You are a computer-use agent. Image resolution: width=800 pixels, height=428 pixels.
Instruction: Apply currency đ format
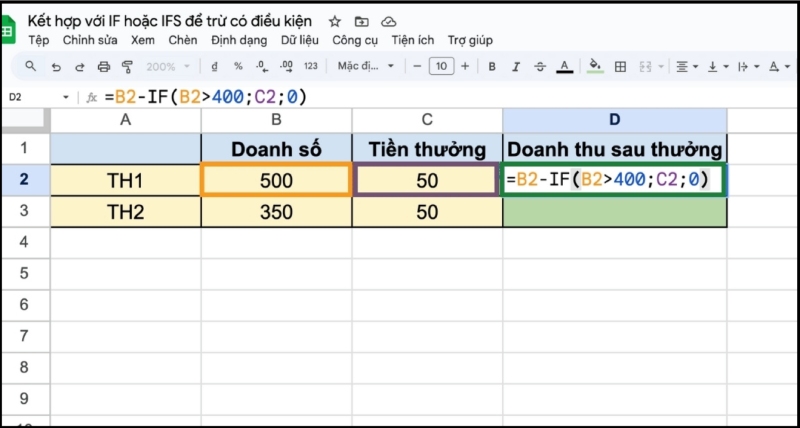pos(214,66)
